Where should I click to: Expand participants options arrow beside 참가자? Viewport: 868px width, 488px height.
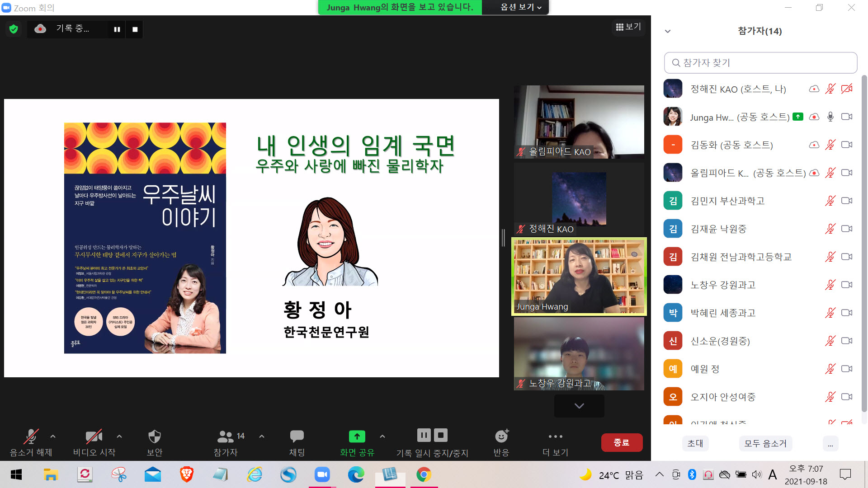262,436
